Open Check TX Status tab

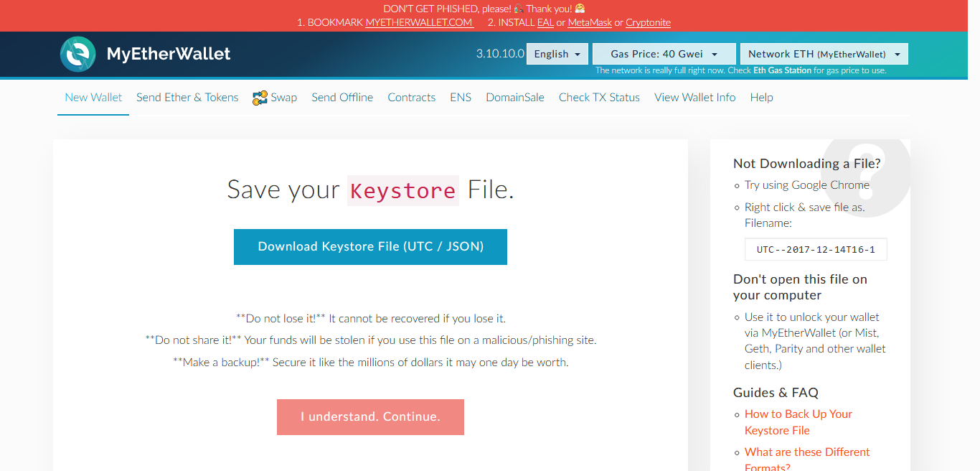click(x=599, y=98)
